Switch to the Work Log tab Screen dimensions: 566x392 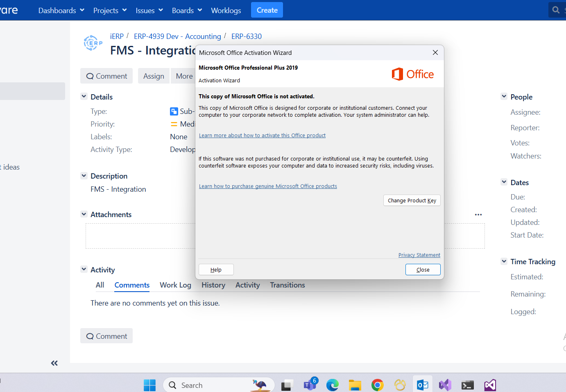(175, 285)
